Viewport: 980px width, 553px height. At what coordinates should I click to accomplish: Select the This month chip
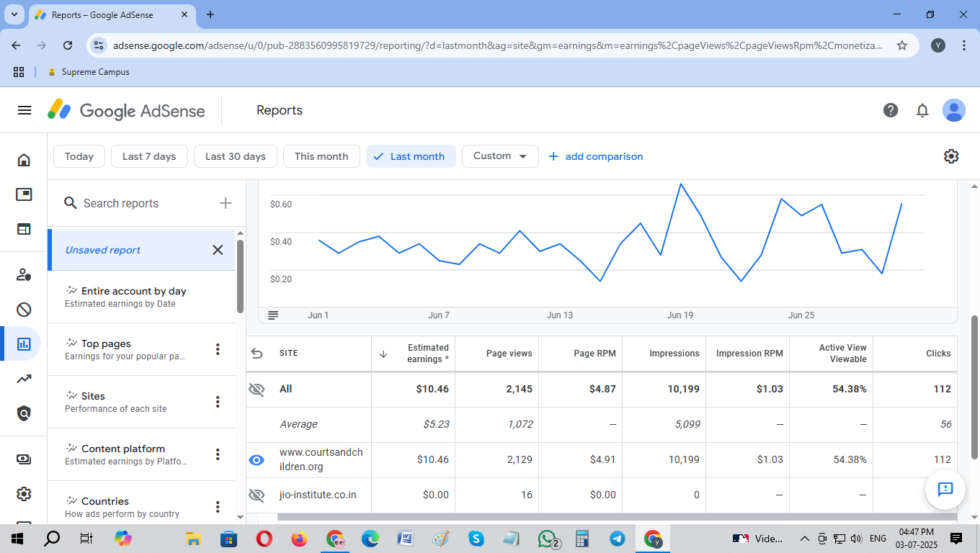point(321,156)
